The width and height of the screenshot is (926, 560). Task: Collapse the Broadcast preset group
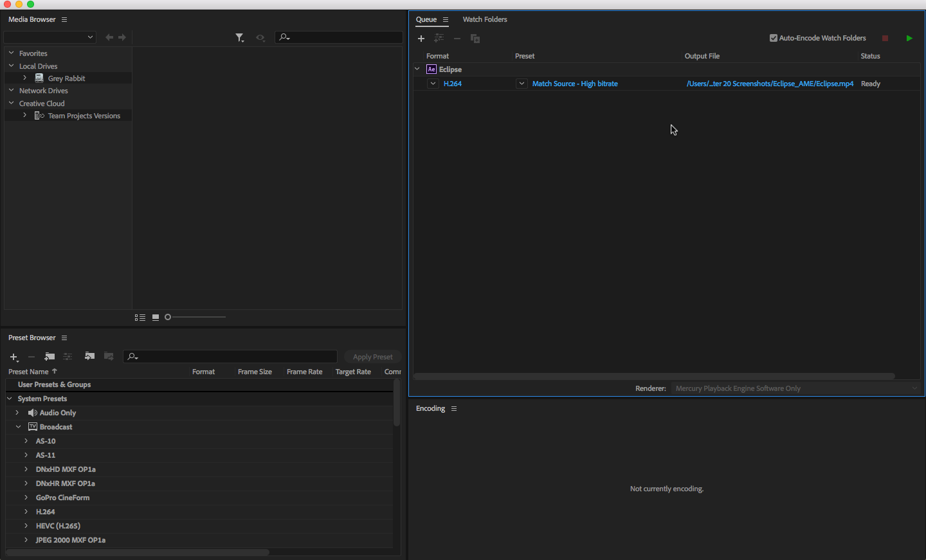click(18, 427)
